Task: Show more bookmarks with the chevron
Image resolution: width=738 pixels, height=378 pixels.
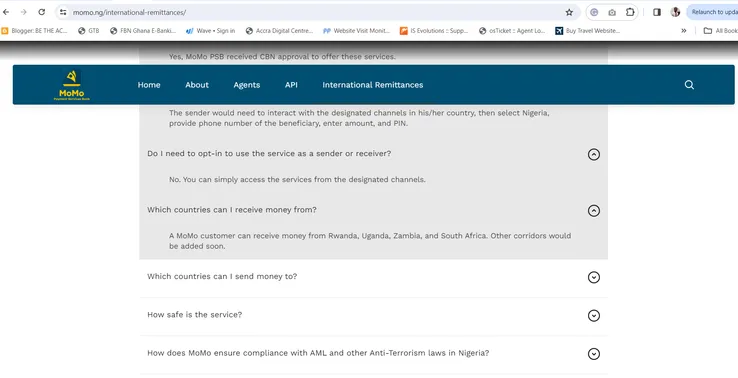Action: [x=683, y=31]
